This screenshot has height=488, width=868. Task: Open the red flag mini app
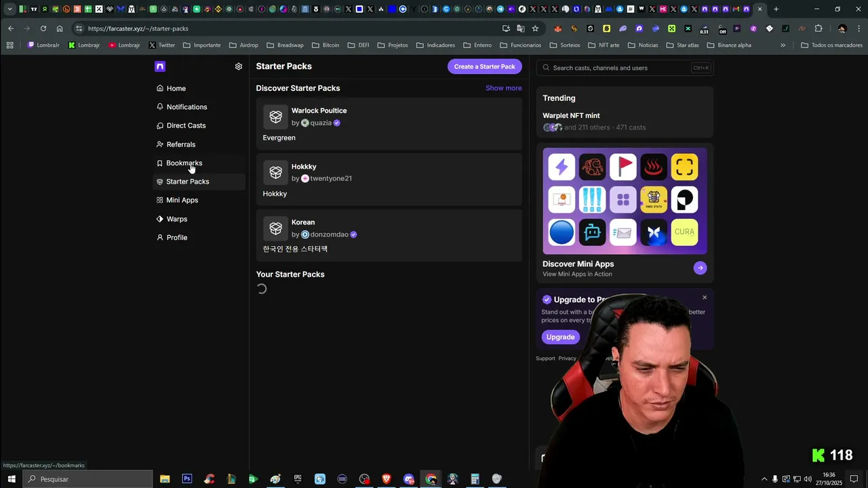[623, 167]
